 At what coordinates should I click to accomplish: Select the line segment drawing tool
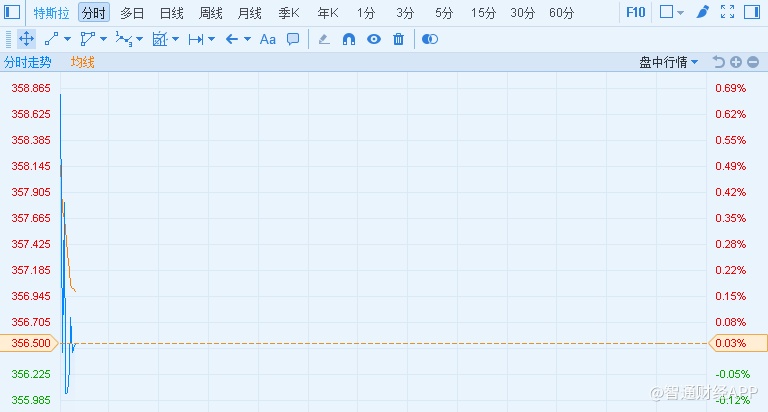click(x=51, y=39)
